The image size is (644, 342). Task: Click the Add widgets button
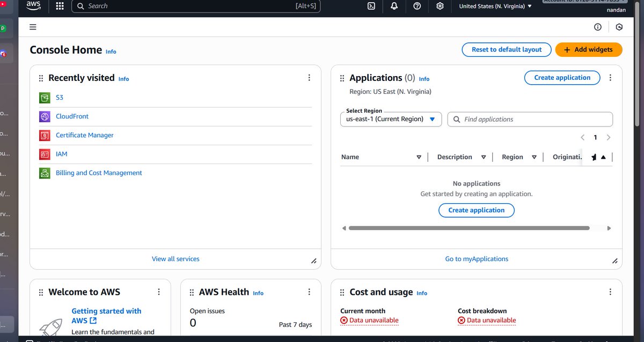point(589,49)
